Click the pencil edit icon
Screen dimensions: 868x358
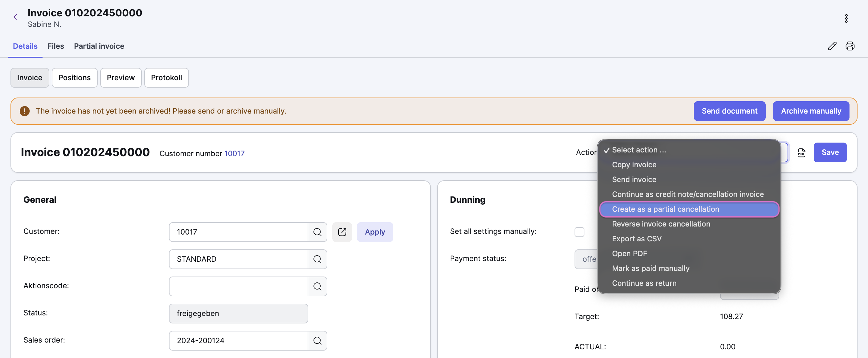[832, 46]
